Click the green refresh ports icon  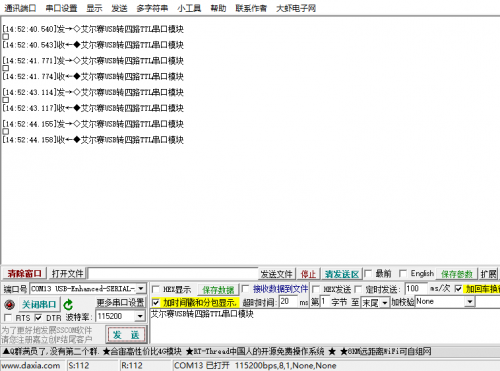click(x=68, y=305)
